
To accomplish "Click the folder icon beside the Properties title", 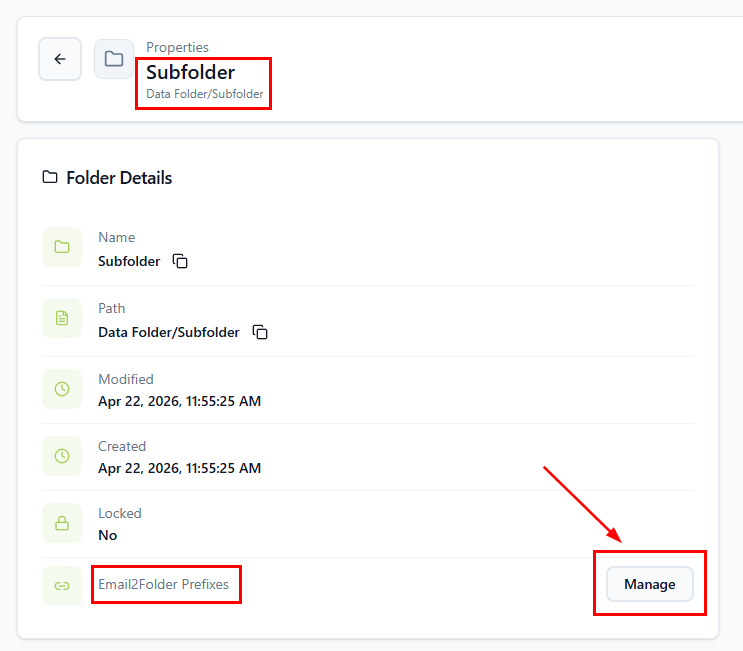I will (x=114, y=59).
